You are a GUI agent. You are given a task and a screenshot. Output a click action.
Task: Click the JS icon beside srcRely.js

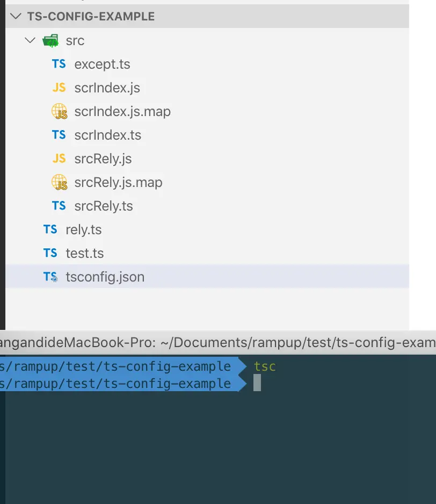pyautogui.click(x=59, y=159)
